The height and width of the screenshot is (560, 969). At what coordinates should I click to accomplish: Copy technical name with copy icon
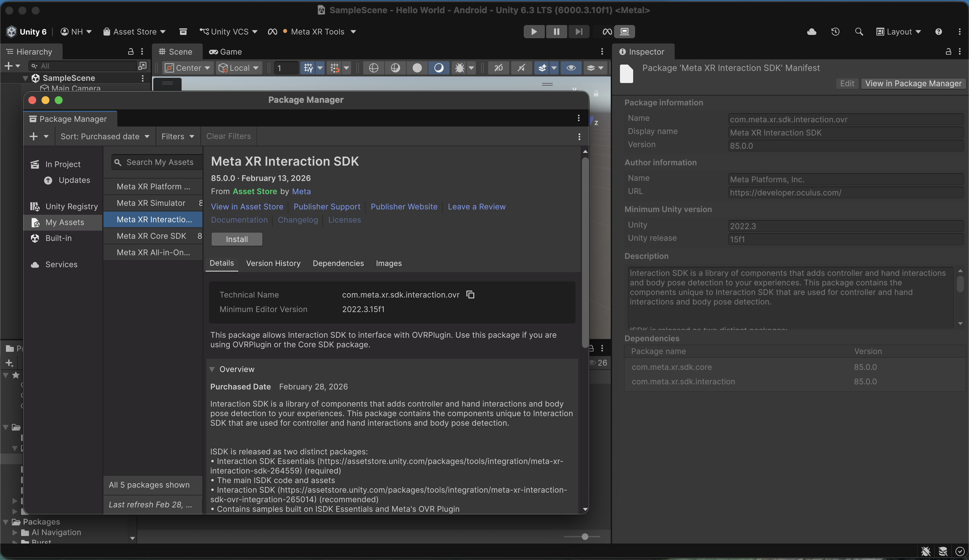pos(470,294)
